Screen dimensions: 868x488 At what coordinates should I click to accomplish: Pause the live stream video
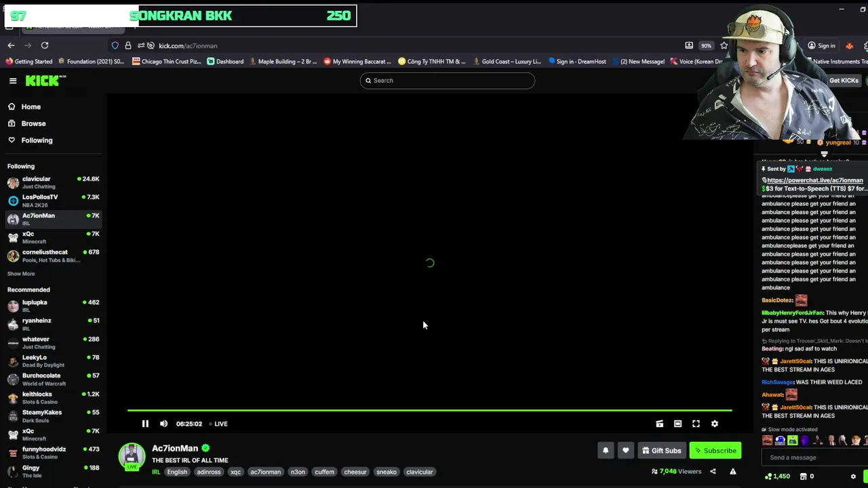(x=145, y=424)
